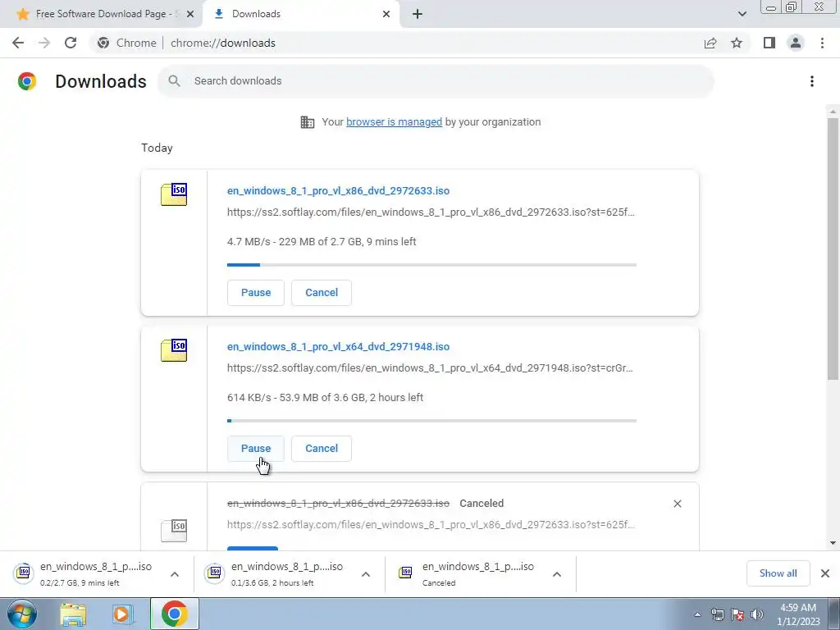Click the Chrome logo beside Downloads title
This screenshot has width=840, height=630.
click(27, 81)
